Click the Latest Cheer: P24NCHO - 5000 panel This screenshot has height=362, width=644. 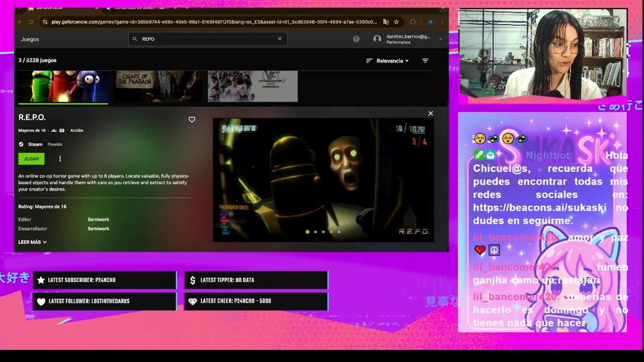click(256, 301)
